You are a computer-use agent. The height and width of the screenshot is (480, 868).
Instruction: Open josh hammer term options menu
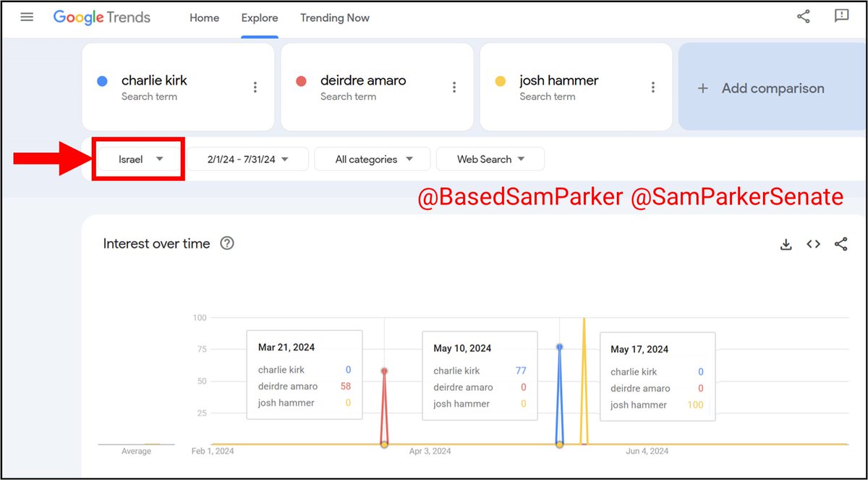(x=652, y=88)
